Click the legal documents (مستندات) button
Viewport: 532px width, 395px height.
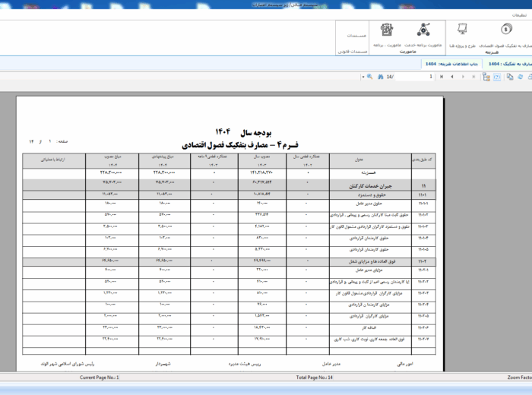pos(357,36)
